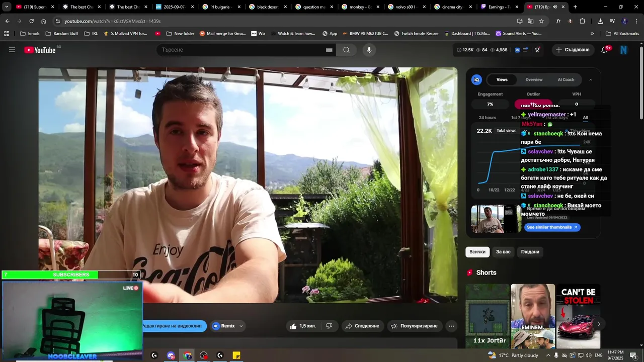Click the vidIQ logo in the panel
Image resolution: width=644 pixels, height=362 pixels.
click(x=476, y=79)
